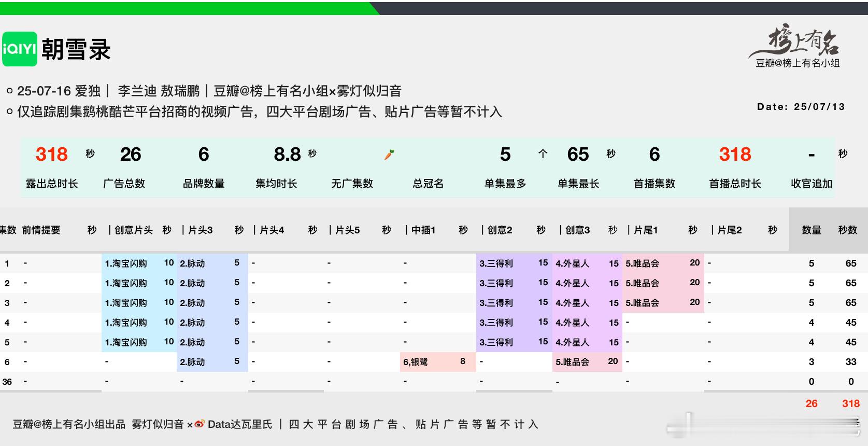Click the 片头5 column header
Screen dimensions: 868x446
tap(348, 230)
